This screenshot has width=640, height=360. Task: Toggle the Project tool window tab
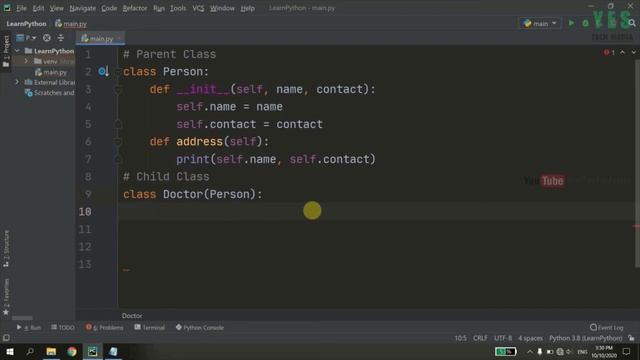6,51
